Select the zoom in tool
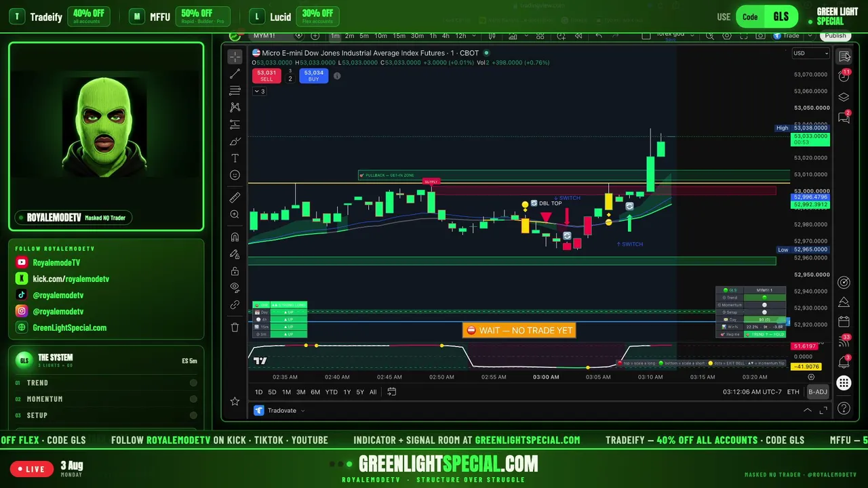 pyautogui.click(x=235, y=214)
